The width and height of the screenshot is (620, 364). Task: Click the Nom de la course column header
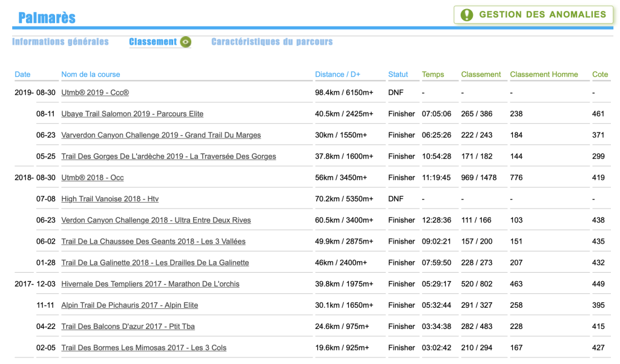[91, 74]
